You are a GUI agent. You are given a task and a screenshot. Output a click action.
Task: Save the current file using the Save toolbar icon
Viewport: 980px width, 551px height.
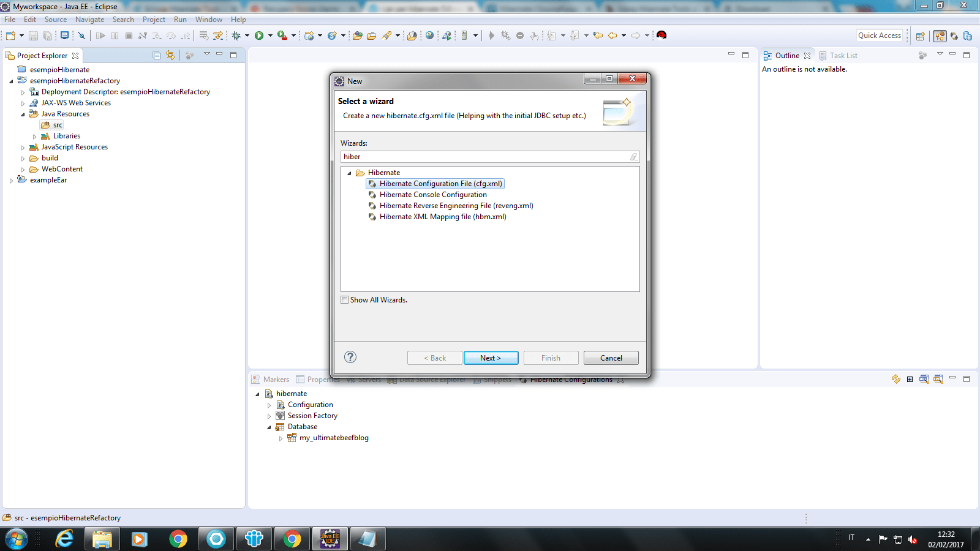tap(32, 35)
